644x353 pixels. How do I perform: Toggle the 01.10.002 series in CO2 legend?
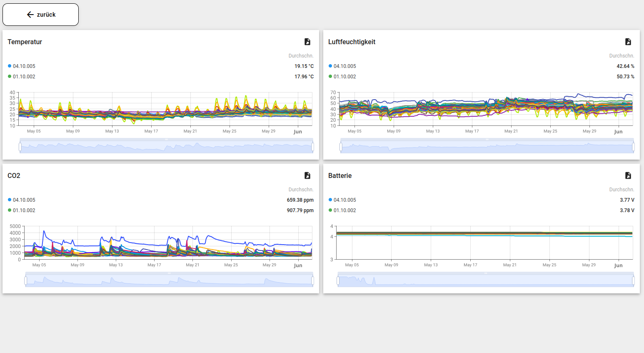pos(22,210)
